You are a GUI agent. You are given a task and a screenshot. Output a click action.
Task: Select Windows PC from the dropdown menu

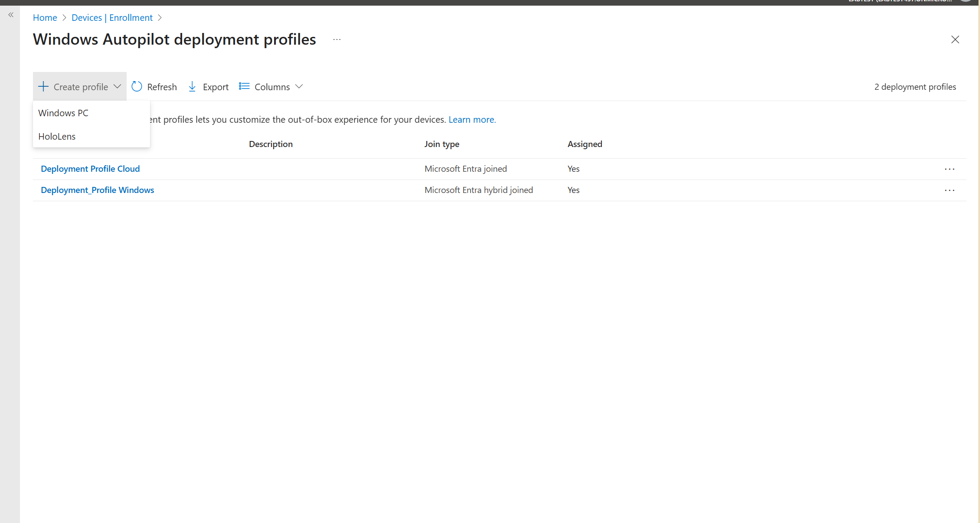[63, 113]
